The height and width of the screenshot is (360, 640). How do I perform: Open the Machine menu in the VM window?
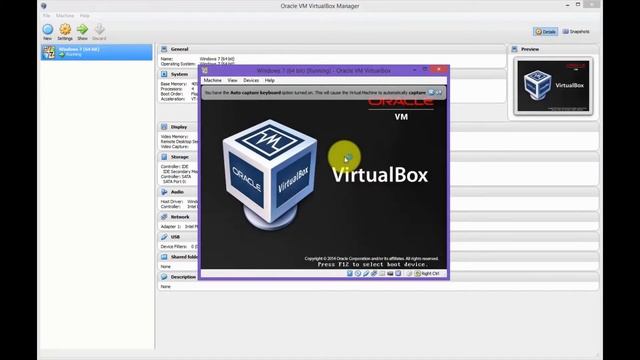click(213, 80)
